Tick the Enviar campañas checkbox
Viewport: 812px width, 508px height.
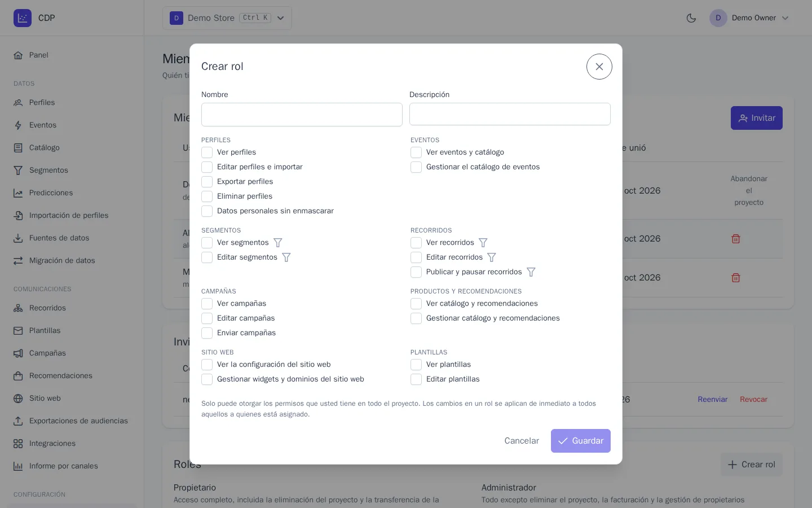207,333
